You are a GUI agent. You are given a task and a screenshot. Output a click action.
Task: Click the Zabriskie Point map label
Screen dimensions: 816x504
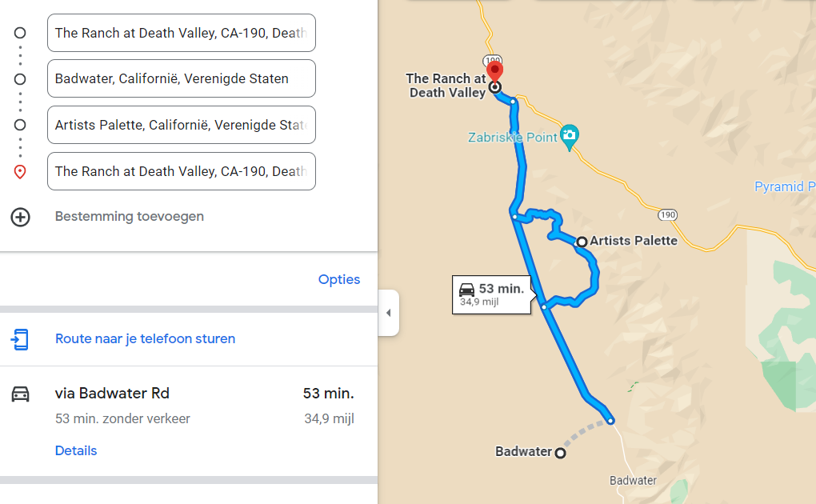point(513,138)
